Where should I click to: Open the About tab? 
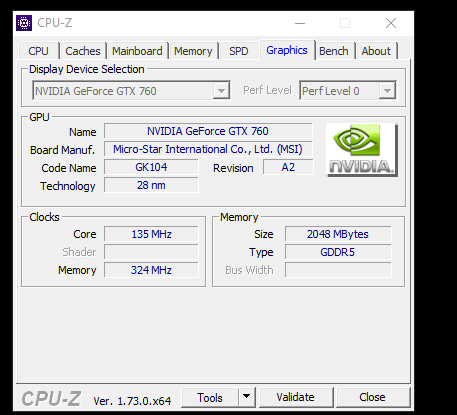point(376,51)
